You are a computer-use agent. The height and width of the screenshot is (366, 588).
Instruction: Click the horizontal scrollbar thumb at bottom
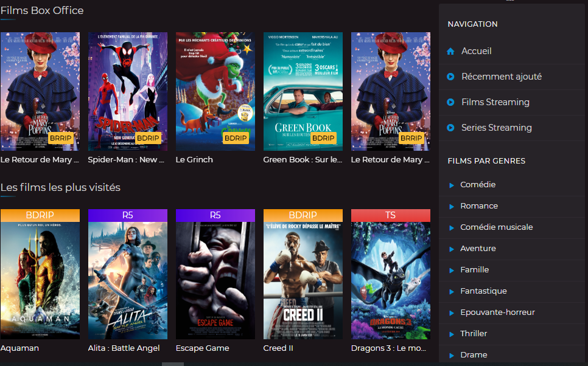tap(173, 364)
